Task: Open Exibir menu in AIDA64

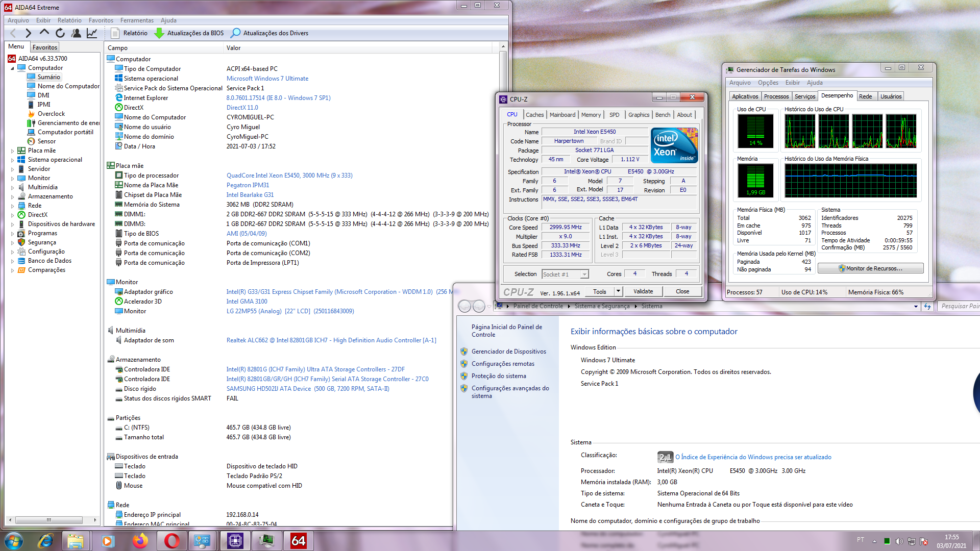Action: click(43, 20)
